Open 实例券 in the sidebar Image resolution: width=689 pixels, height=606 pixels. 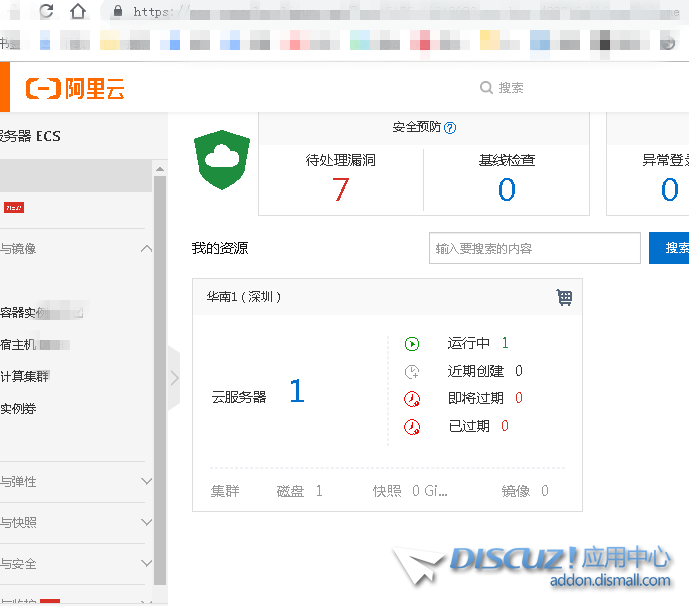(19, 409)
